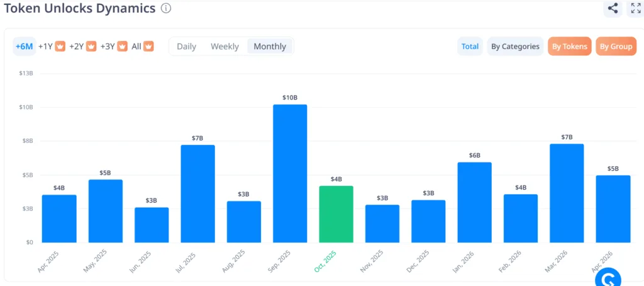
Task: Click the Sep, 2025 $10B bar
Action: [290, 173]
